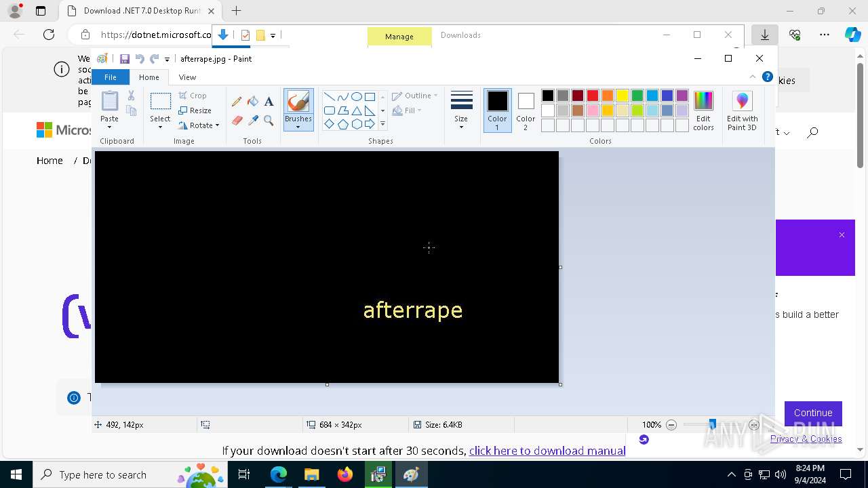Choose the Line shape
This screenshot has height=488, width=868.
tap(330, 97)
